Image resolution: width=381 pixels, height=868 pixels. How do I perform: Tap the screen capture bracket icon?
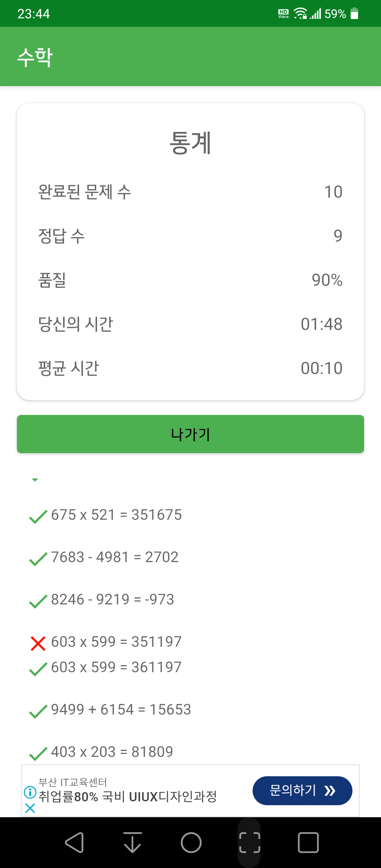click(x=250, y=843)
